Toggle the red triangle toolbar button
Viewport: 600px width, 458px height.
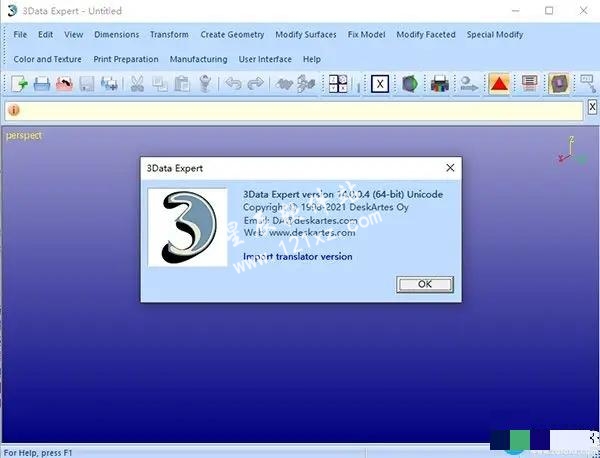point(499,83)
